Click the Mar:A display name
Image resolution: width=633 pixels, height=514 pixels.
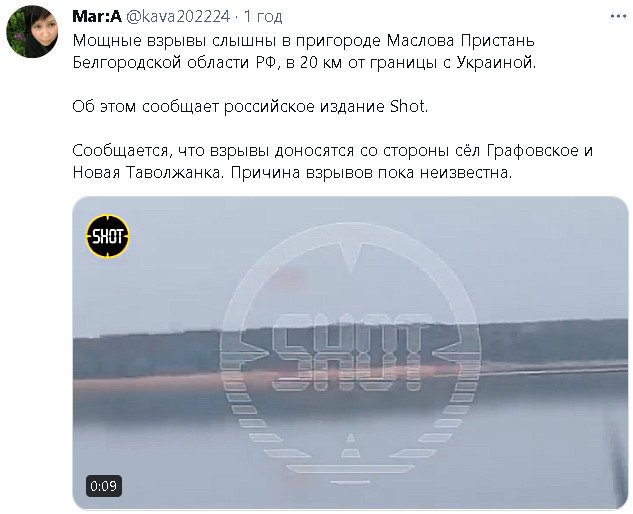(x=97, y=17)
